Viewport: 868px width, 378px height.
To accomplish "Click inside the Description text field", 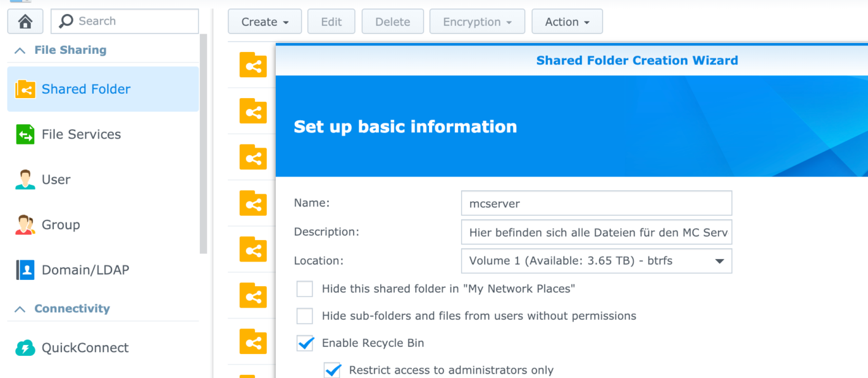I will (x=596, y=232).
